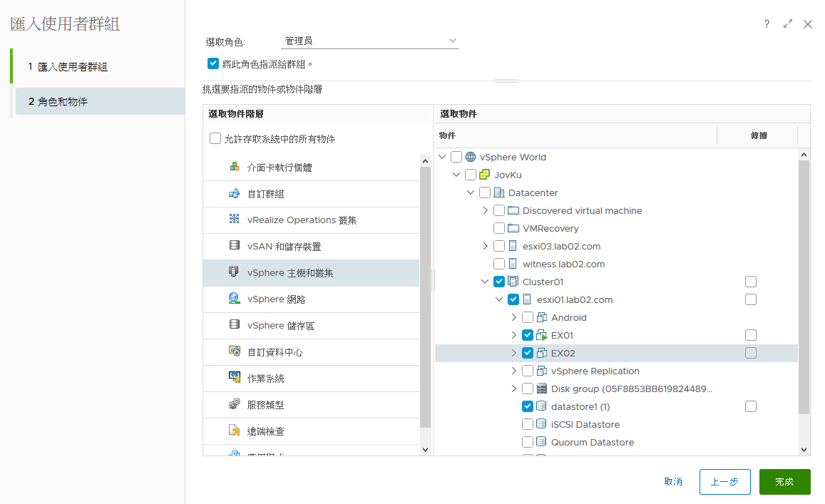The height and width of the screenshot is (504, 825).
Task: Click the iSCSI Datastore icon
Action: [x=541, y=424]
